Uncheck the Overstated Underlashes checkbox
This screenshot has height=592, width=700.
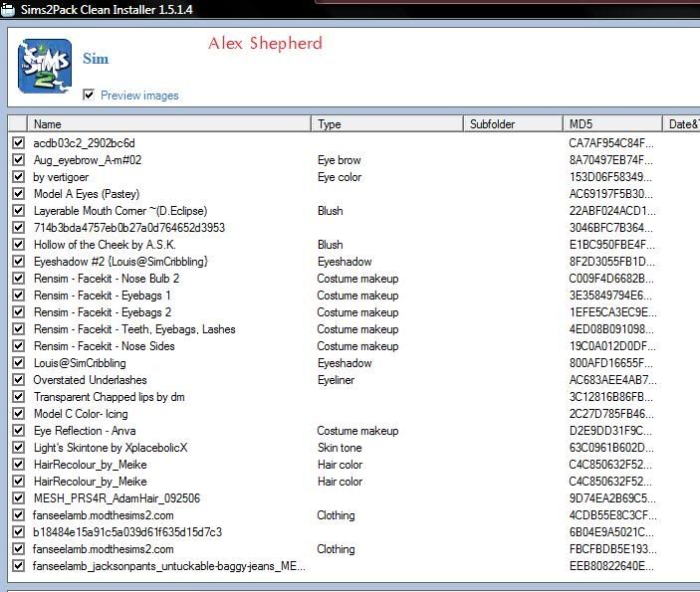coord(18,380)
